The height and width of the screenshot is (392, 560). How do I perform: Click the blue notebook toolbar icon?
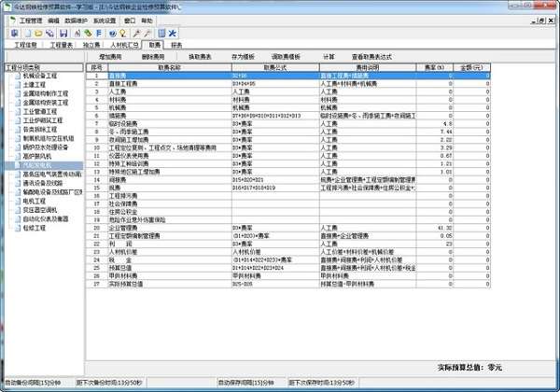tap(161, 34)
